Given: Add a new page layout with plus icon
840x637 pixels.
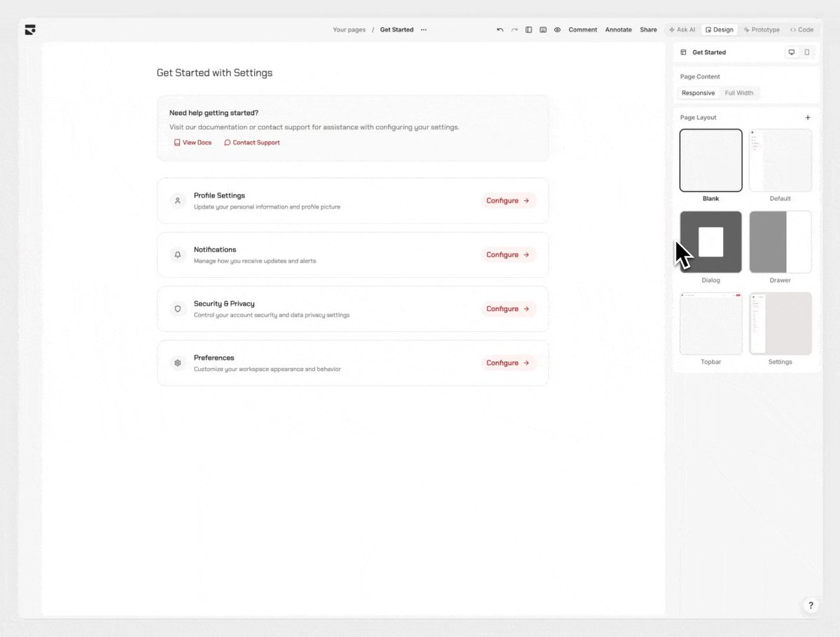Looking at the screenshot, I should point(807,118).
